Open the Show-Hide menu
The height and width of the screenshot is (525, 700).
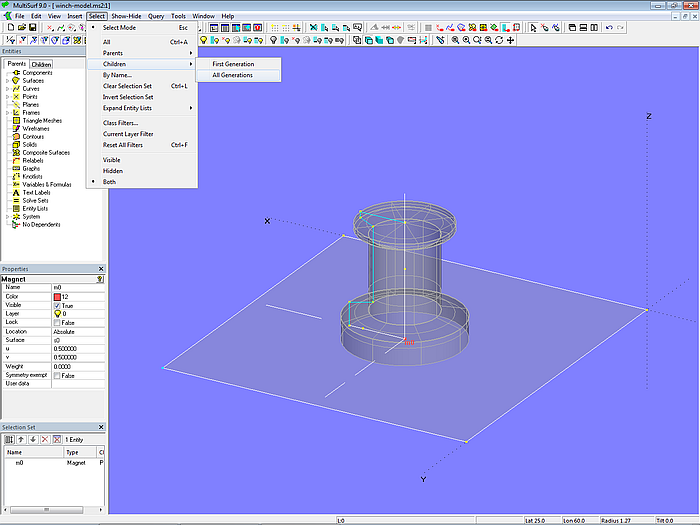(126, 16)
